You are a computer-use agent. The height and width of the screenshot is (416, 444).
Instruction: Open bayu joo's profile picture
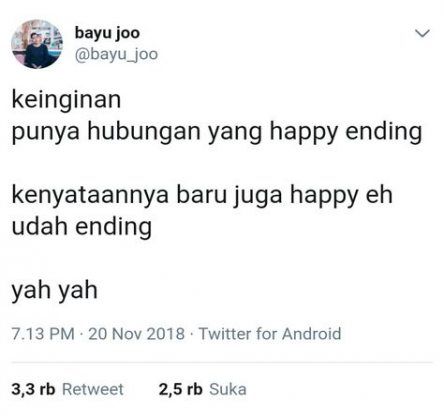(x=37, y=44)
